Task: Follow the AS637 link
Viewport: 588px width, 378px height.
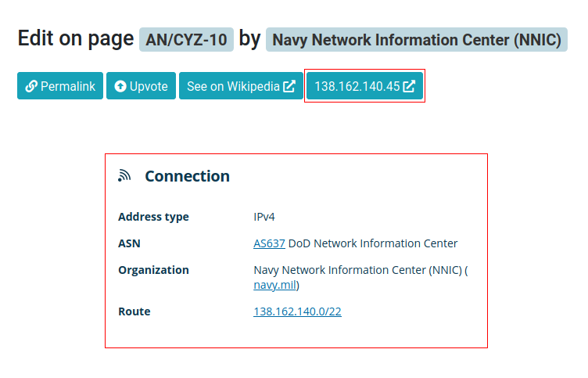Action: (269, 243)
